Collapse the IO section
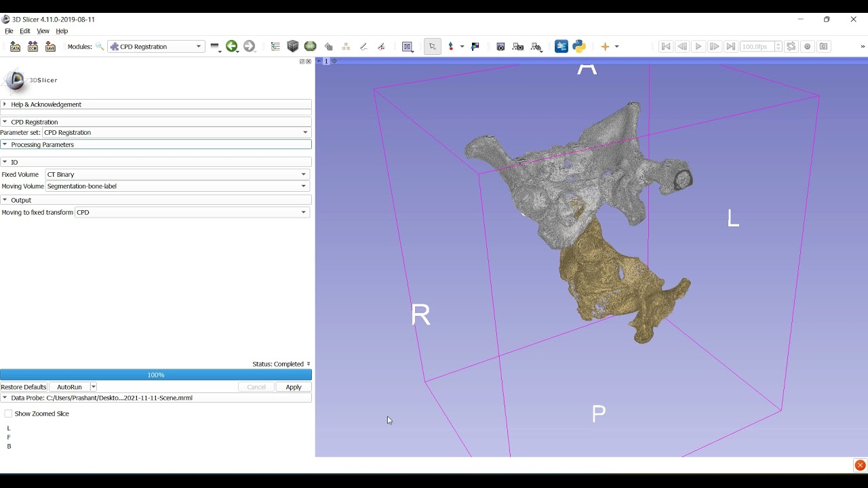 (14, 162)
